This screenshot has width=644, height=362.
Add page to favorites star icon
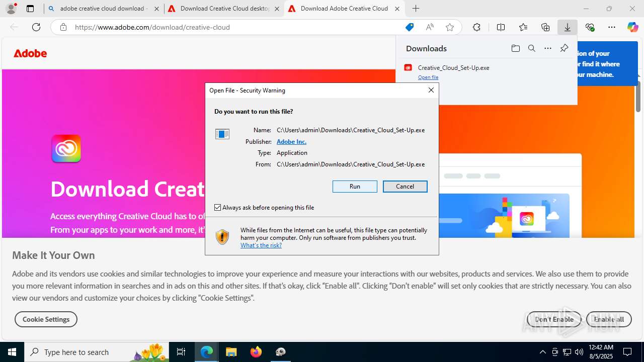(x=450, y=27)
